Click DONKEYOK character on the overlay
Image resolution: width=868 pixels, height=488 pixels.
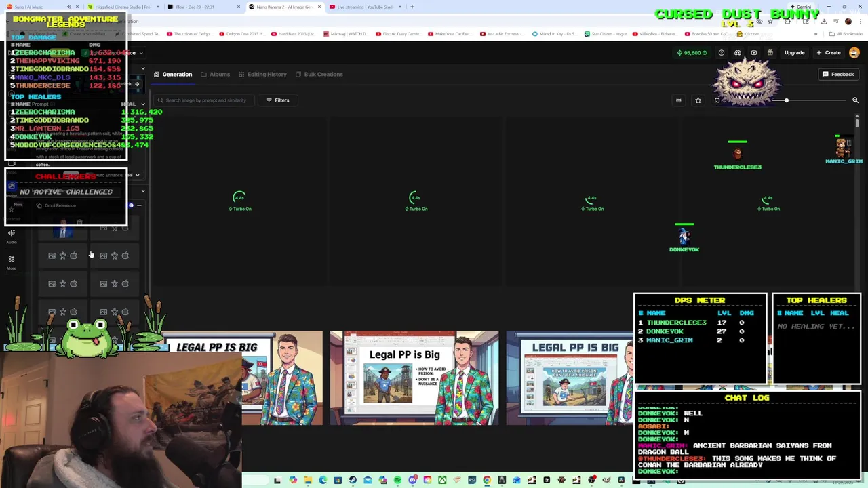[x=684, y=237]
